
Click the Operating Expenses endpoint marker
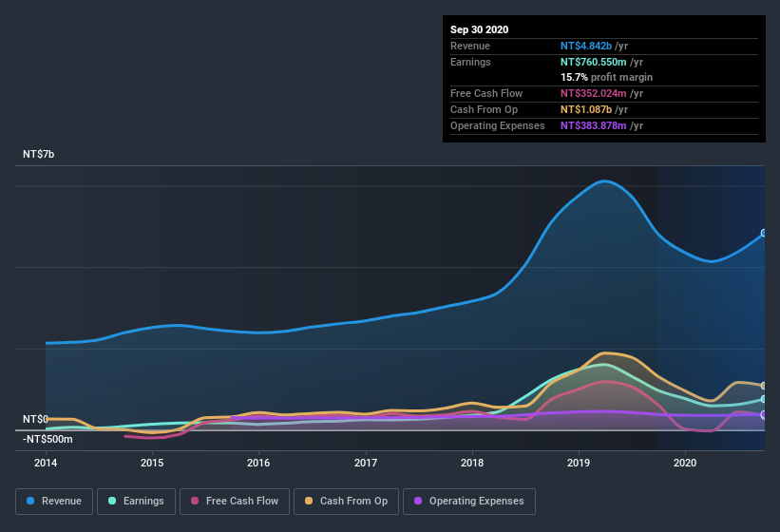click(x=764, y=414)
